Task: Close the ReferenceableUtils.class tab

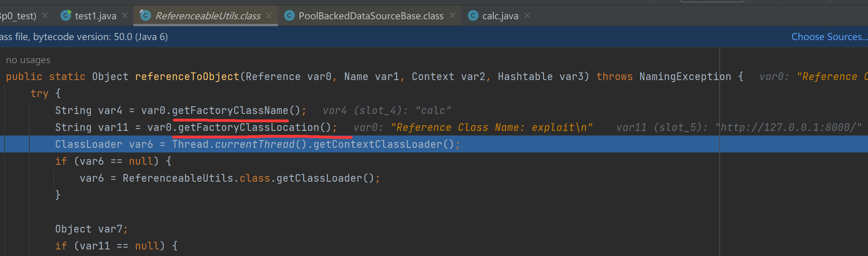Action: [269, 15]
